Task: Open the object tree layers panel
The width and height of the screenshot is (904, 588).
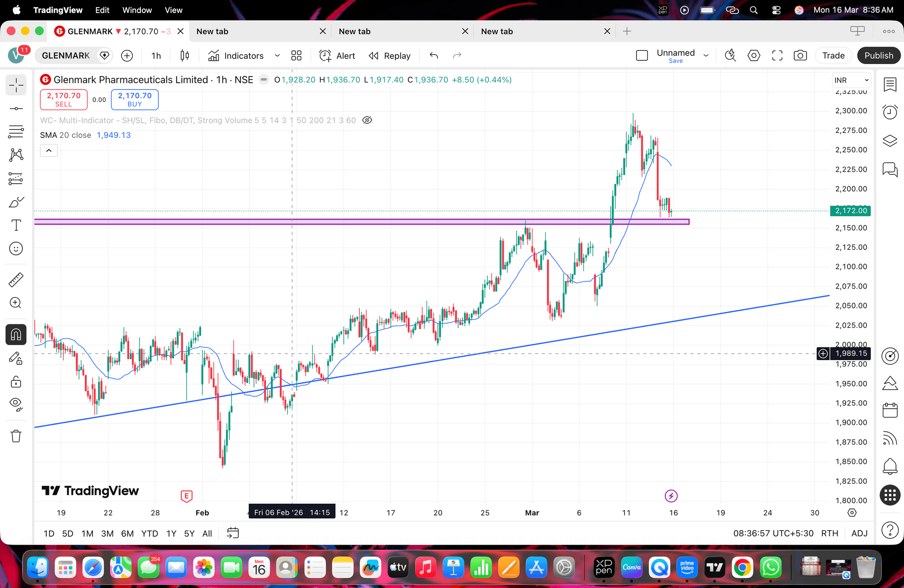Action: pyautogui.click(x=890, y=140)
